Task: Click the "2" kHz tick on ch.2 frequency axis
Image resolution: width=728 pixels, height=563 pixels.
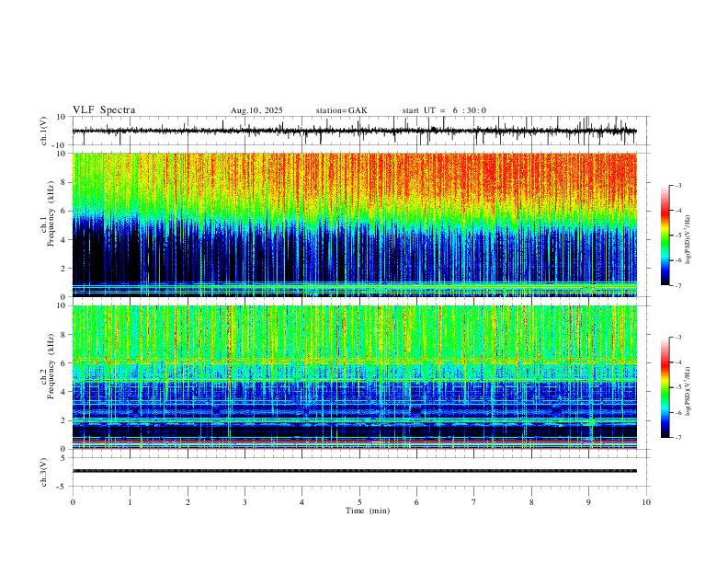Action: 63,420
